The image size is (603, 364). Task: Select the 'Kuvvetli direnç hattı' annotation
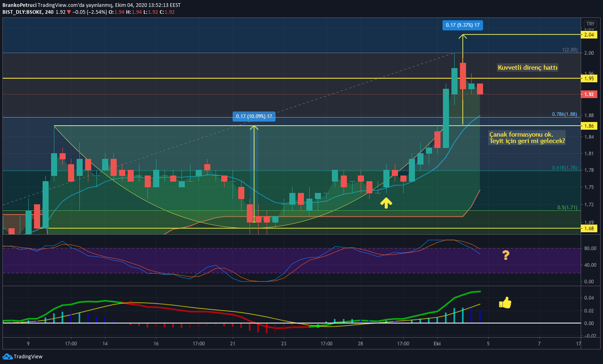pos(527,67)
